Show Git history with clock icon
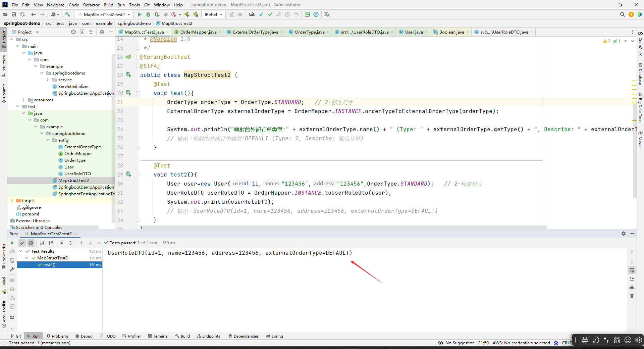The width and height of the screenshot is (644, 349). [287, 14]
